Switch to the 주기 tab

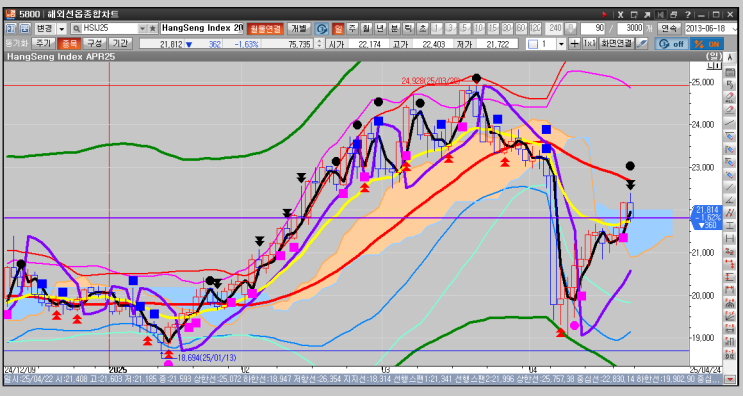[x=43, y=44]
